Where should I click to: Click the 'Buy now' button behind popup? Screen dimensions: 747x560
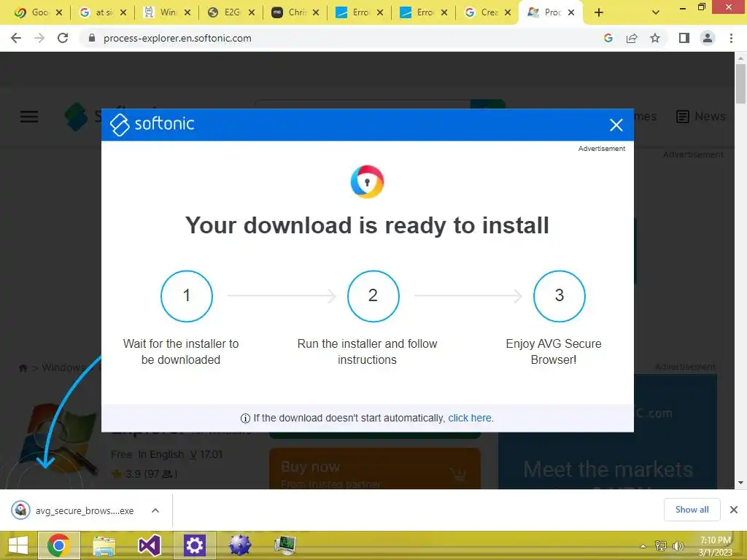(374, 469)
